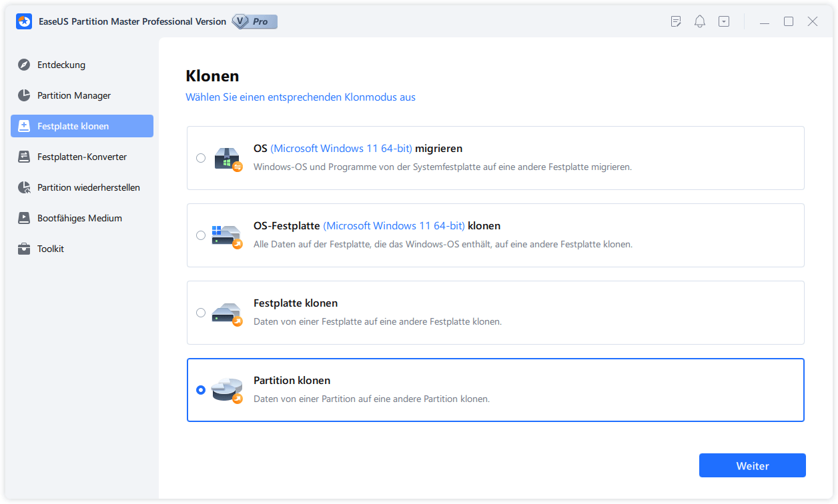Image resolution: width=838 pixels, height=504 pixels.
Task: Open the notifications bell icon
Action: tap(700, 21)
